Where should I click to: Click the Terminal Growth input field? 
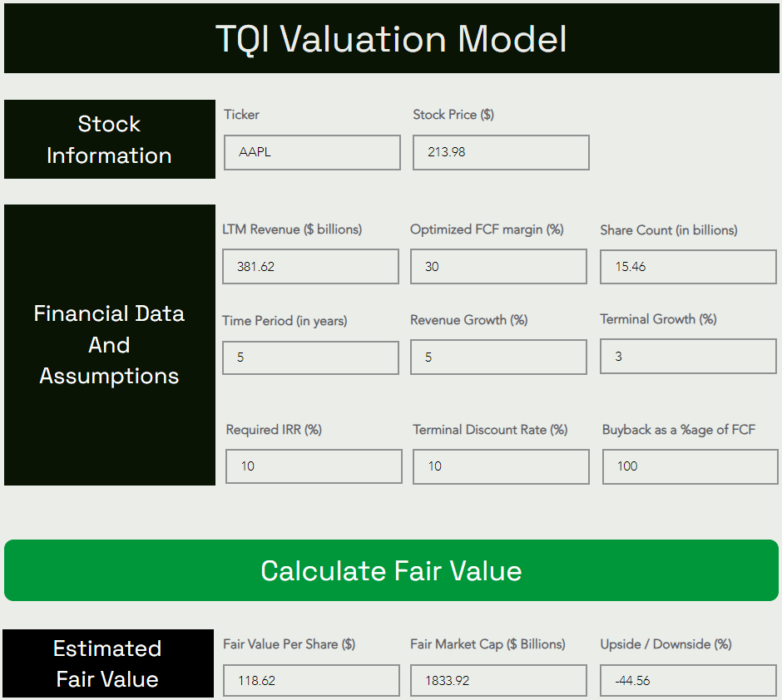point(688,356)
